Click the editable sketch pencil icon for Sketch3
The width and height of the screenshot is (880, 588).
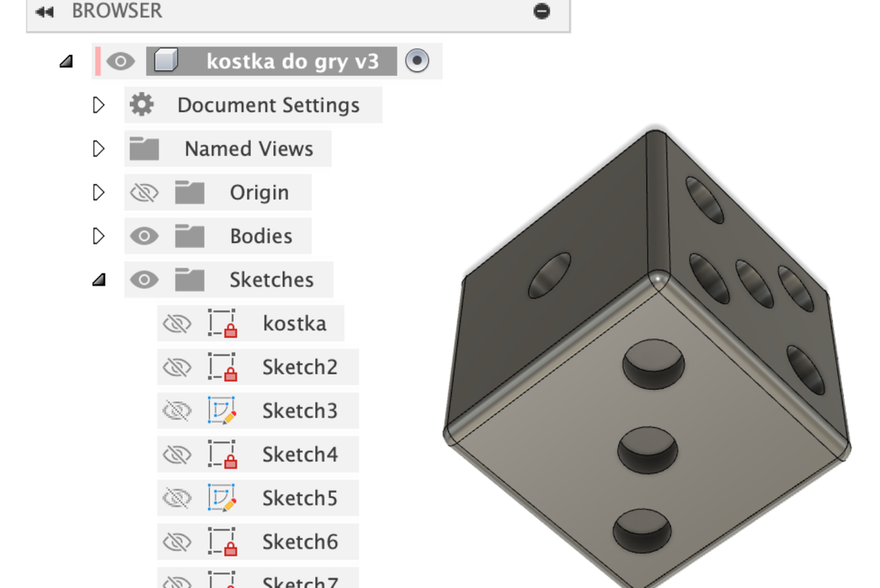click(x=222, y=411)
